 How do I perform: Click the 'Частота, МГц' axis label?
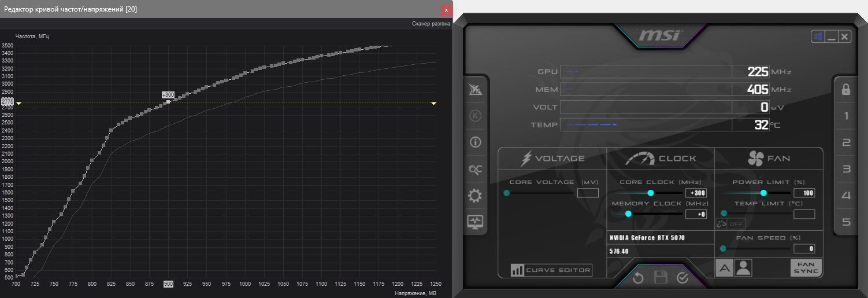(x=32, y=36)
